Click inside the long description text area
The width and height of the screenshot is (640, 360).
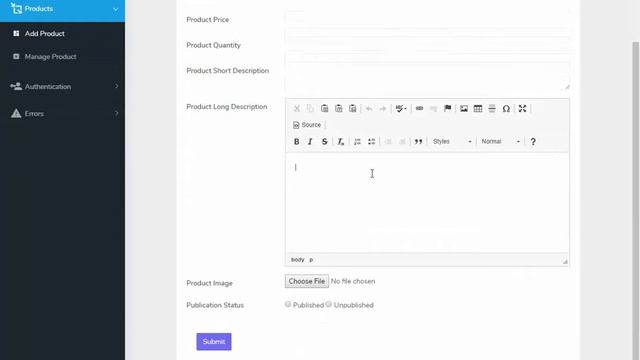pos(427,202)
